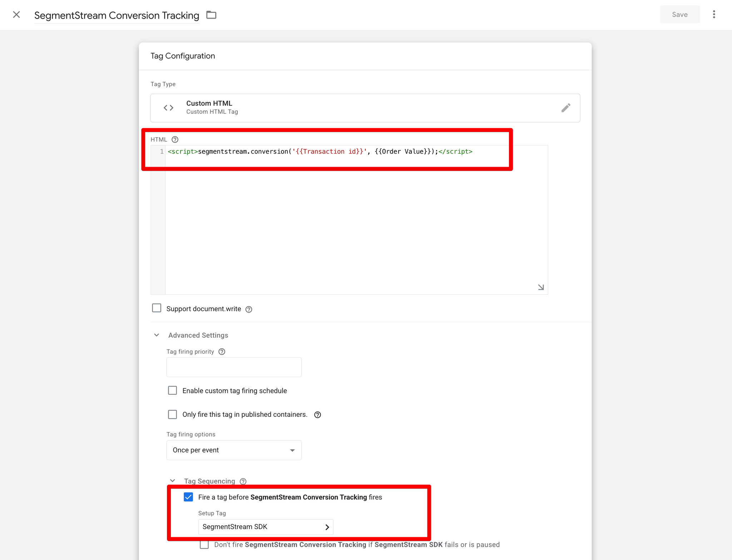
Task: Open SegmentStream SDK setup tag selector
Action: (266, 527)
